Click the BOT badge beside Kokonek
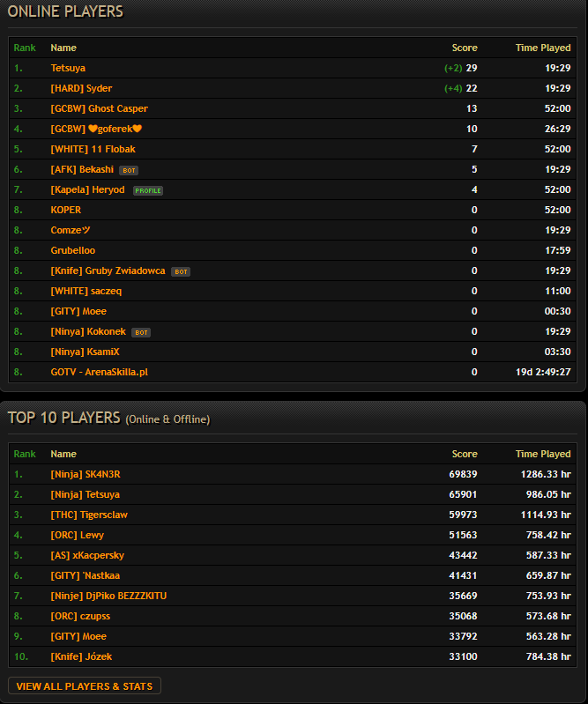Viewport: 588px width, 704px height. coord(141,333)
